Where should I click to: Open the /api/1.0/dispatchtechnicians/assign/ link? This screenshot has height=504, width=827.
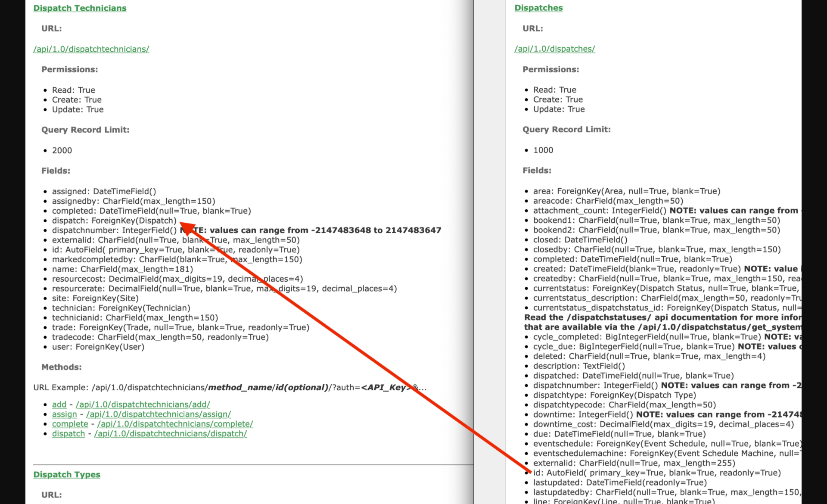(159, 414)
